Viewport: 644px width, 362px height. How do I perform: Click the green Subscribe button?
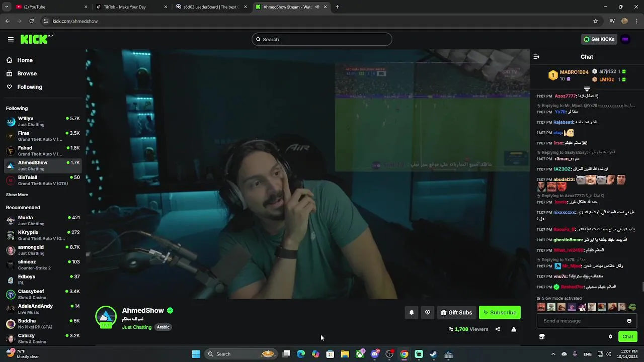click(x=500, y=312)
